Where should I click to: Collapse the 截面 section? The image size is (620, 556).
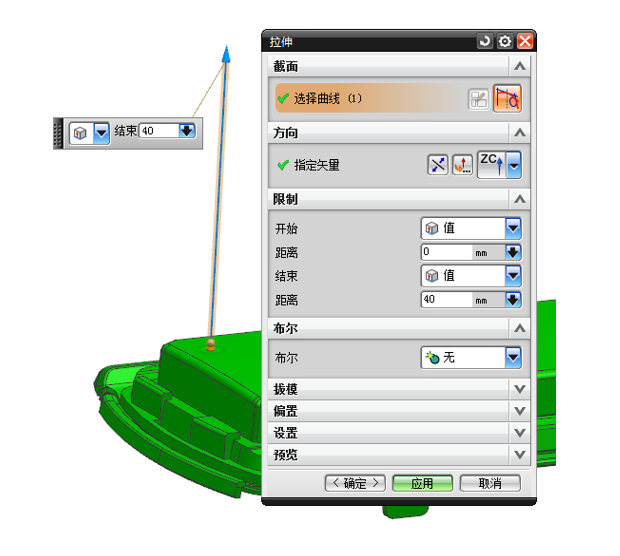click(x=520, y=66)
